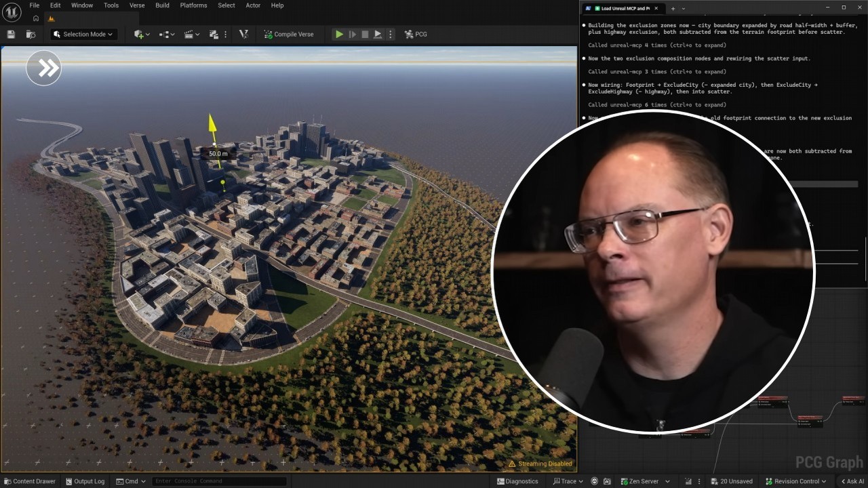Screen dimensions: 868x488
Task: Open the Output Log
Action: coord(85,481)
